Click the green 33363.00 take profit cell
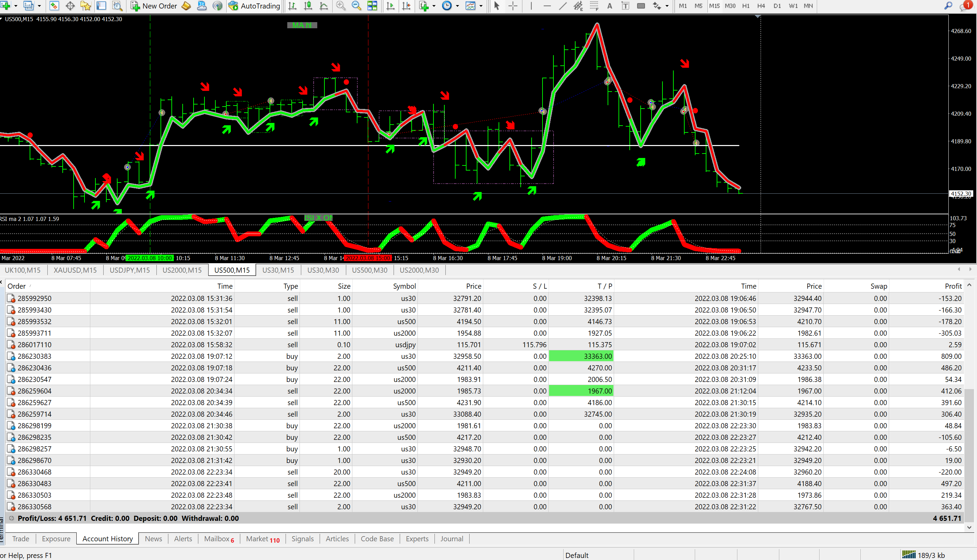 (x=581, y=356)
